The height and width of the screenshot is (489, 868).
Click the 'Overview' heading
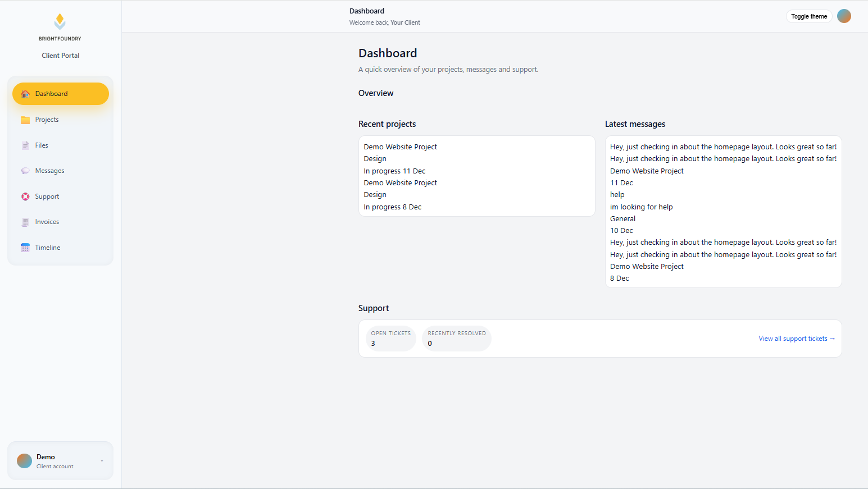point(376,93)
